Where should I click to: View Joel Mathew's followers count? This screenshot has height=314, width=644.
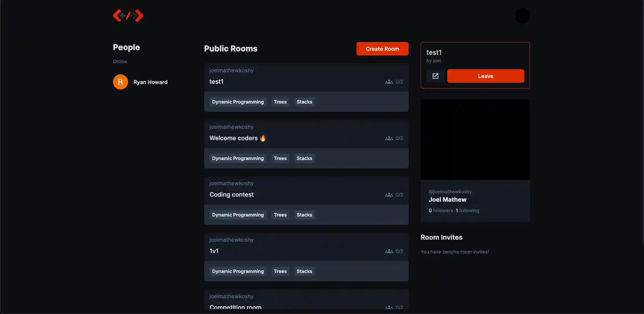point(441,210)
